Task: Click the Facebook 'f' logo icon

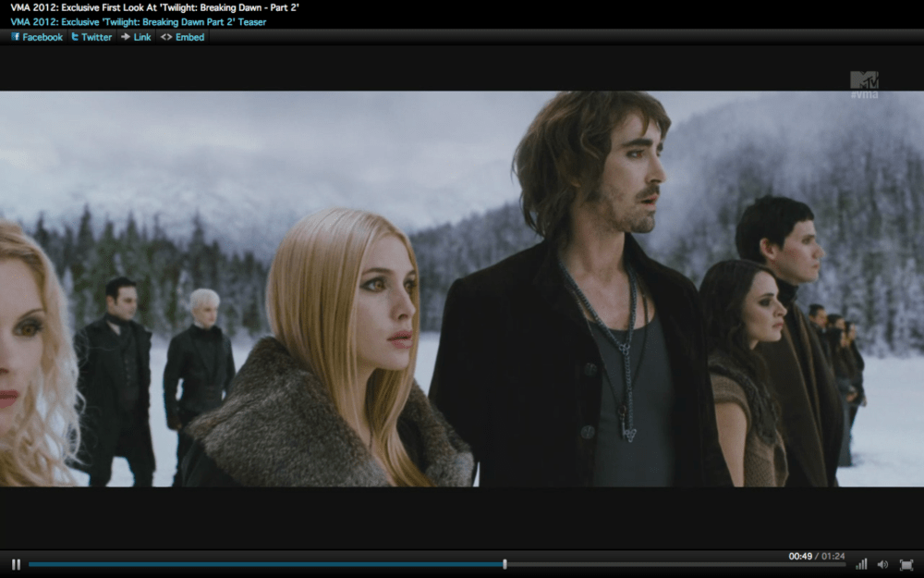Action: tap(15, 37)
